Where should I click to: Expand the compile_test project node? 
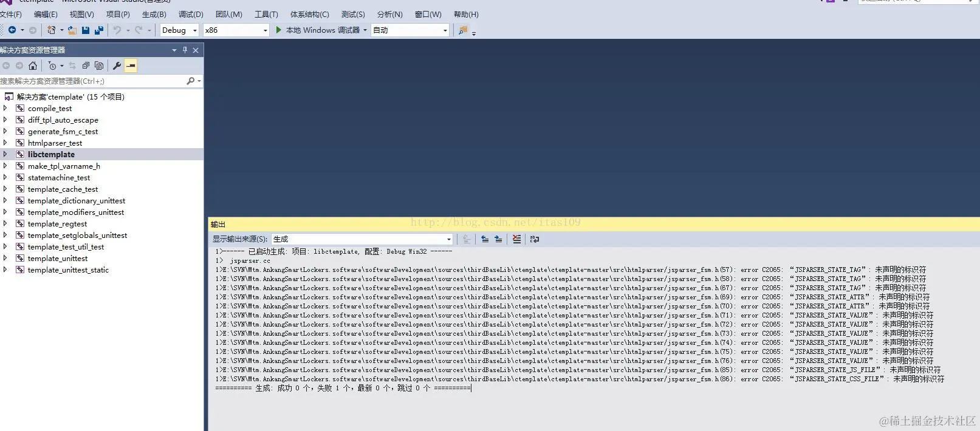coord(5,108)
